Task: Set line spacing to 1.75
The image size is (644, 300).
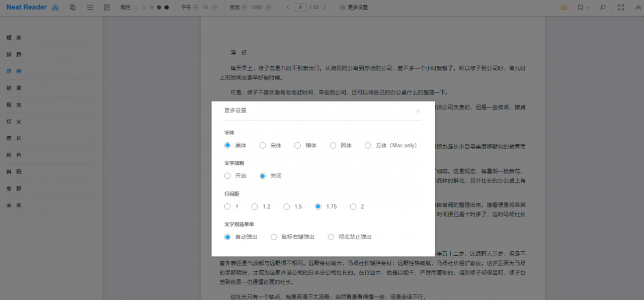Action: [x=318, y=207]
